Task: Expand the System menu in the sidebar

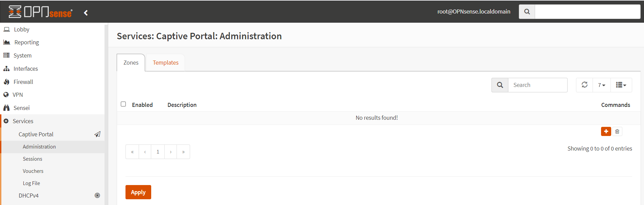Action: click(x=22, y=55)
